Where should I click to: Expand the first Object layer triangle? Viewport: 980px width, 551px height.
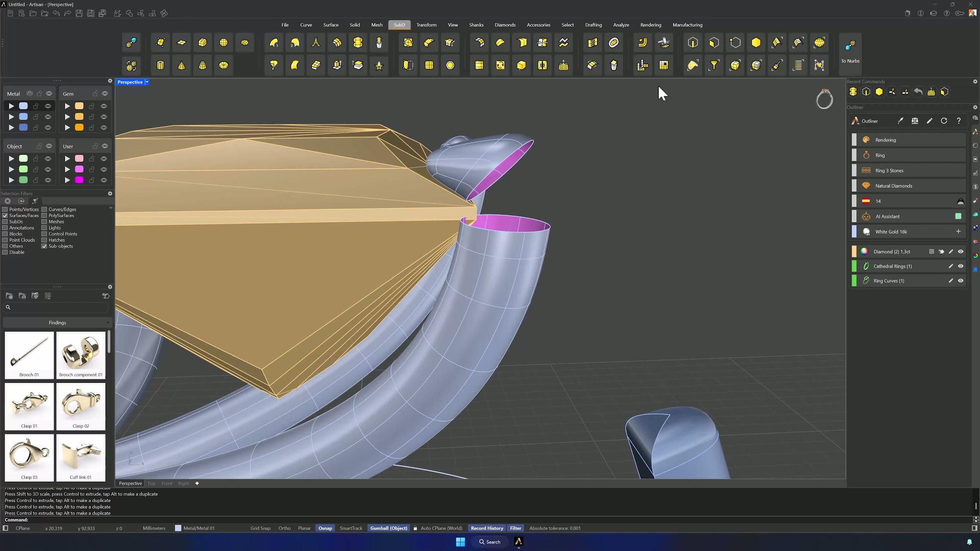click(11, 159)
